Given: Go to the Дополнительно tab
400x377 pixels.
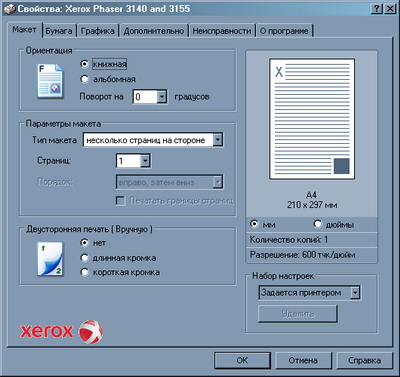Looking at the screenshot, I should click(154, 31).
